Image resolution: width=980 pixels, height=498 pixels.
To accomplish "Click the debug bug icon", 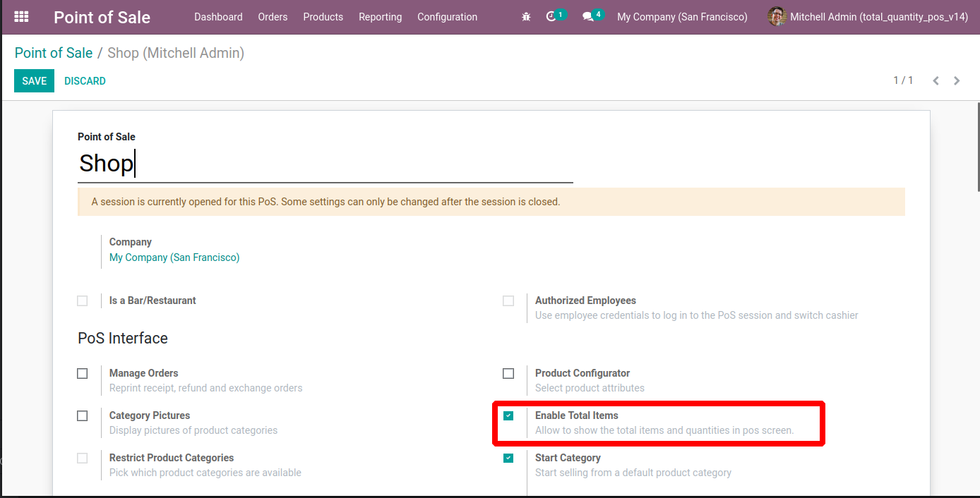I will pos(526,17).
